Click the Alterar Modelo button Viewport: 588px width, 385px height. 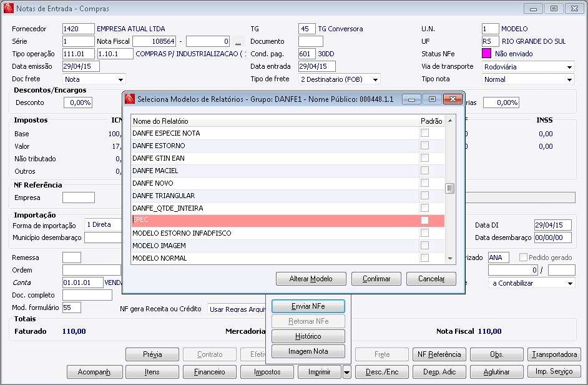pos(311,279)
